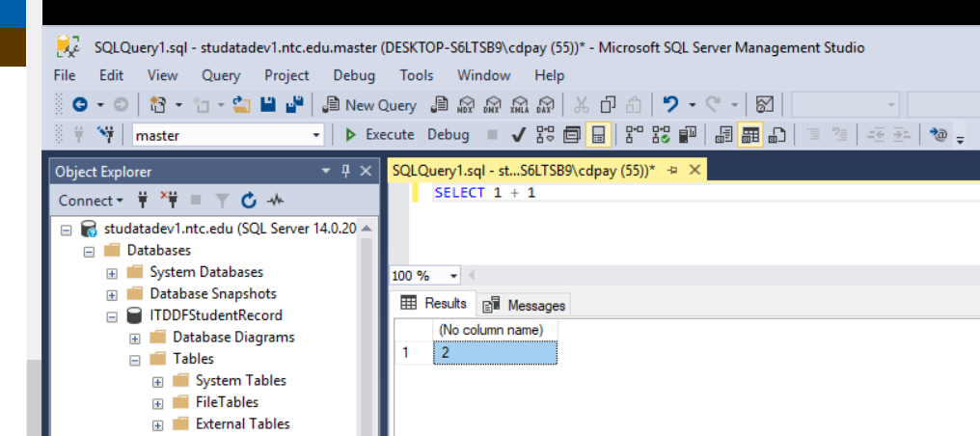Open the Project menu

point(286,75)
